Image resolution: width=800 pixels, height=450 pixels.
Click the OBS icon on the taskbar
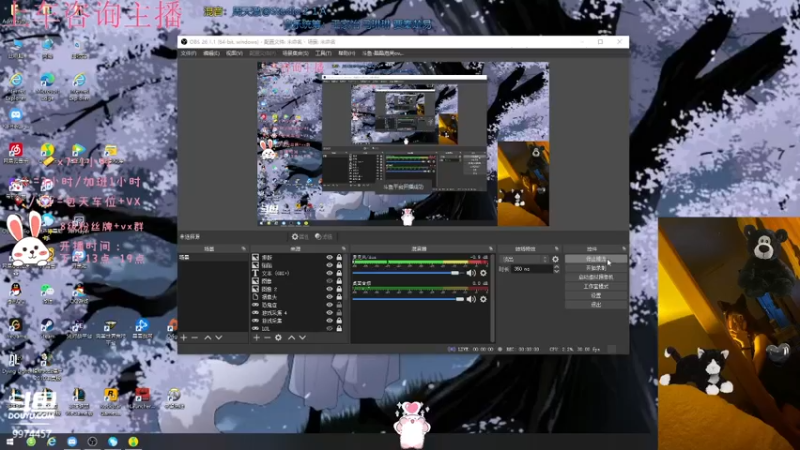(x=92, y=442)
